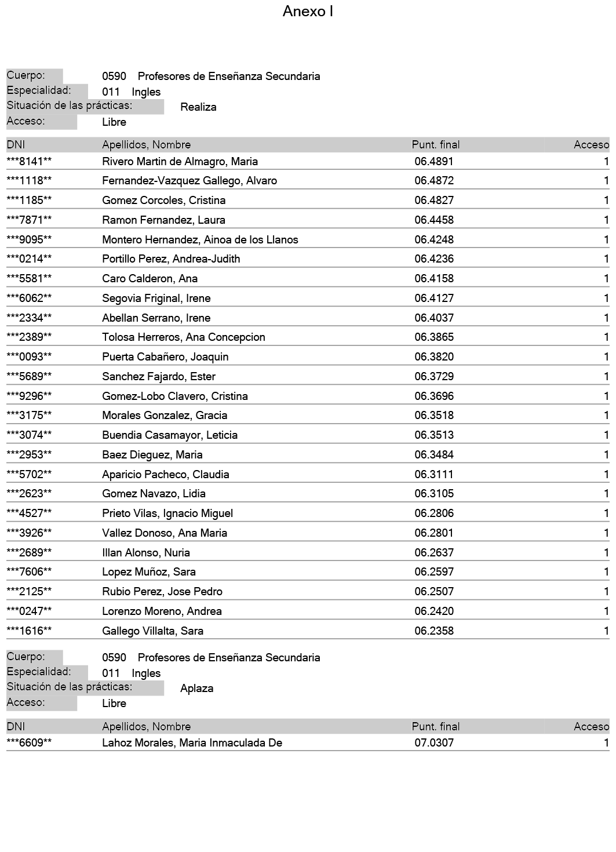The height and width of the screenshot is (852, 616).
Task: Select the Rivero Martin de Almagro, Maria row
Action: click(x=180, y=161)
